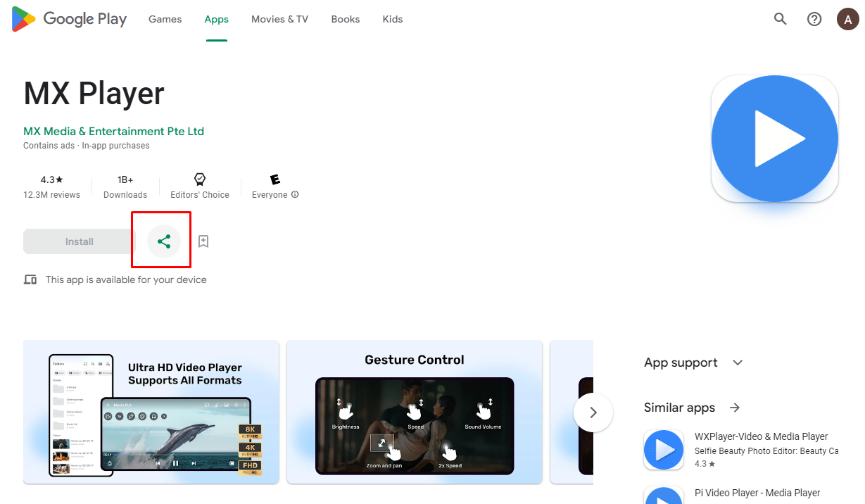Expand the App support section

(x=737, y=362)
